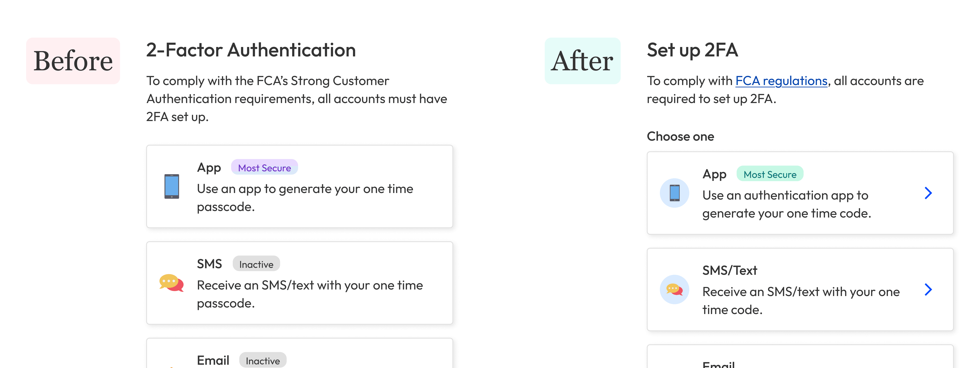Click the SMS chat bubble icon in Before panel
The width and height of the screenshot is (980, 368).
point(172,283)
